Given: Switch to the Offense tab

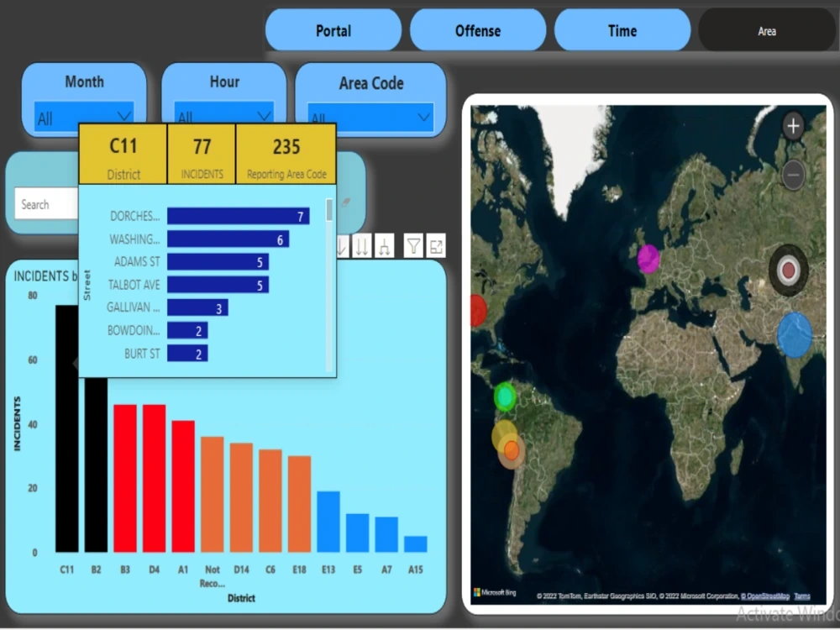Looking at the screenshot, I should (477, 30).
